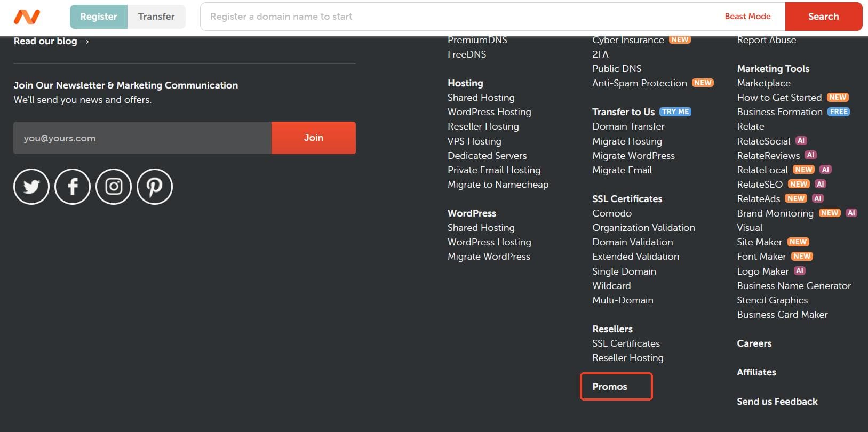Open Dedicated Servers link

tap(487, 156)
